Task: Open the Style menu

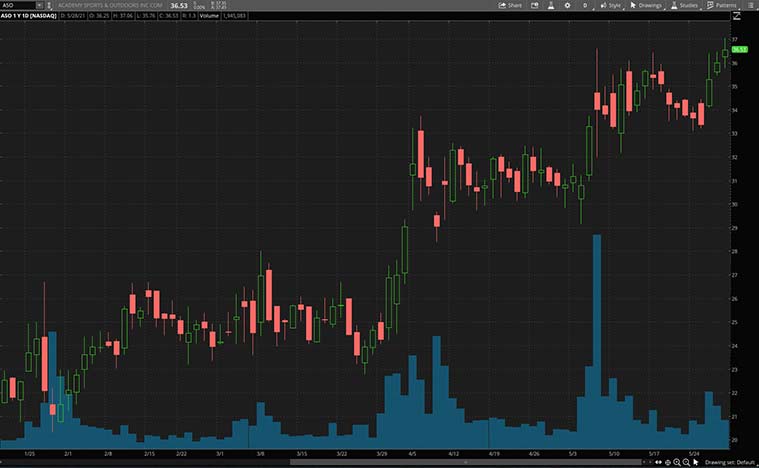Action: coord(611,5)
